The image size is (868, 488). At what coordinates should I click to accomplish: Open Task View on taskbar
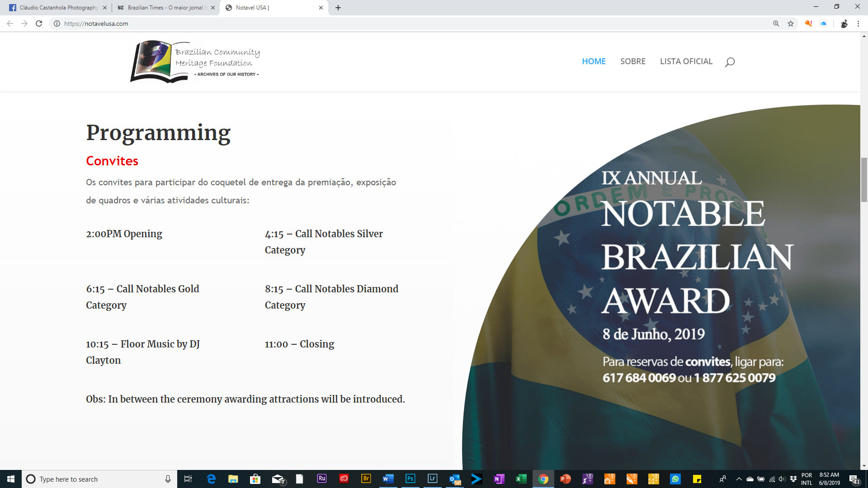188,479
